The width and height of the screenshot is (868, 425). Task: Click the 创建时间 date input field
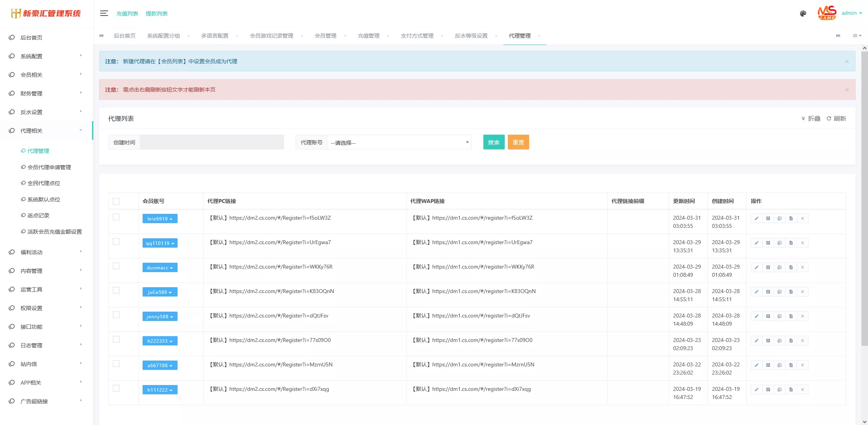click(212, 142)
